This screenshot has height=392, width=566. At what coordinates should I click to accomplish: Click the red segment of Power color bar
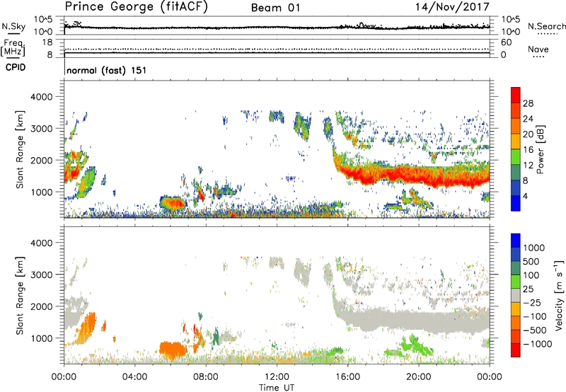pos(516,96)
